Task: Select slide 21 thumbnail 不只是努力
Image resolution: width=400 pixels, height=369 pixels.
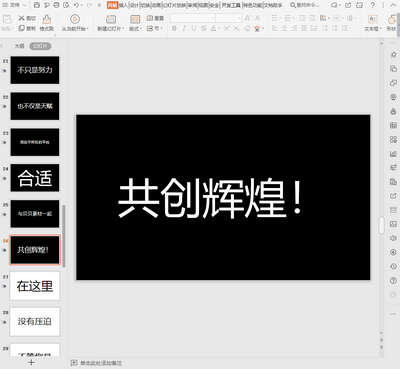Action: (35, 70)
